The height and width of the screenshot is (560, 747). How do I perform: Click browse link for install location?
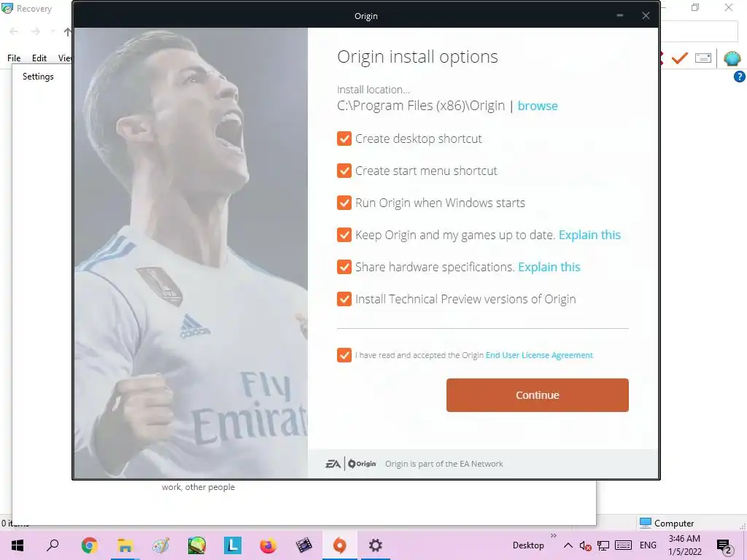point(538,106)
